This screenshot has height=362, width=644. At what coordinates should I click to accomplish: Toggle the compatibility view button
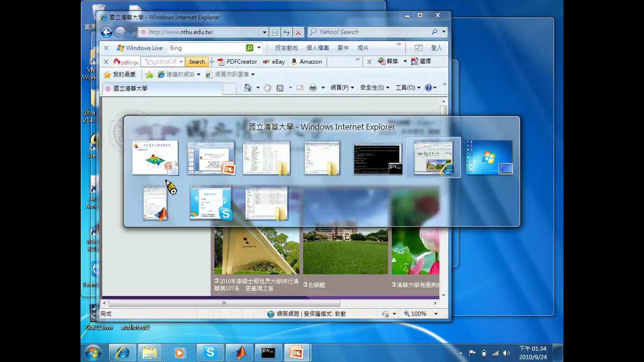[x=275, y=32]
